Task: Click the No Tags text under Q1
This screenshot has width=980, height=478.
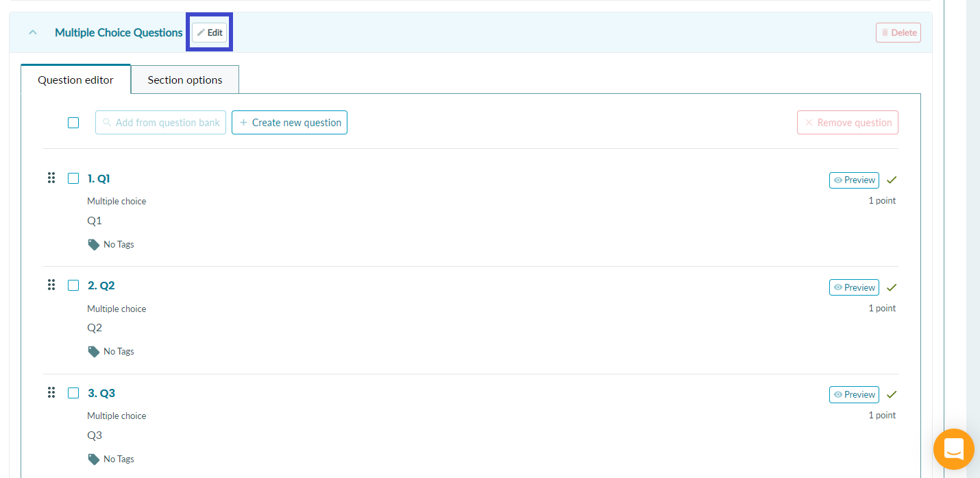Action: click(119, 244)
